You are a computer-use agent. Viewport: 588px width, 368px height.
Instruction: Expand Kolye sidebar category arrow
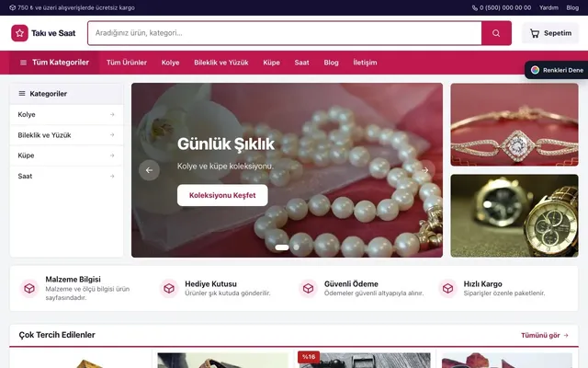click(x=112, y=114)
